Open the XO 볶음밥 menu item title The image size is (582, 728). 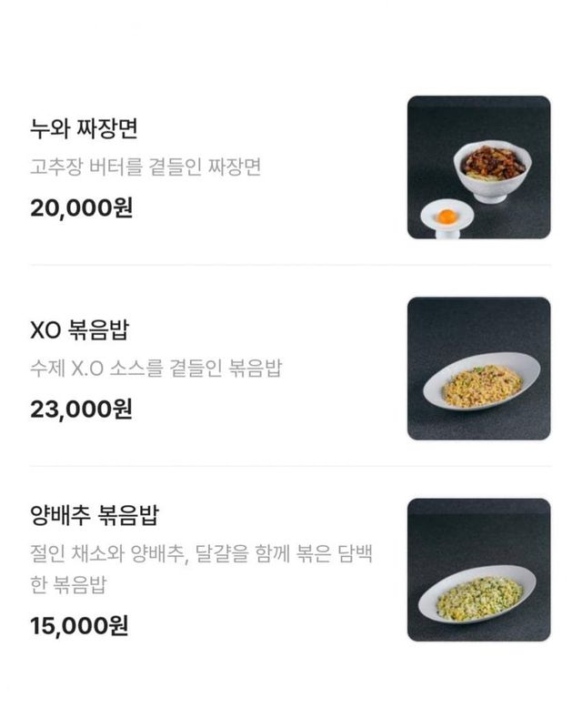(80, 329)
